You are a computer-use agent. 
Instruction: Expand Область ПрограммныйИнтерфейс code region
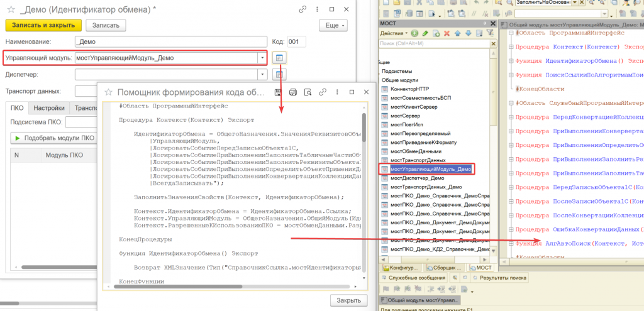(x=511, y=33)
